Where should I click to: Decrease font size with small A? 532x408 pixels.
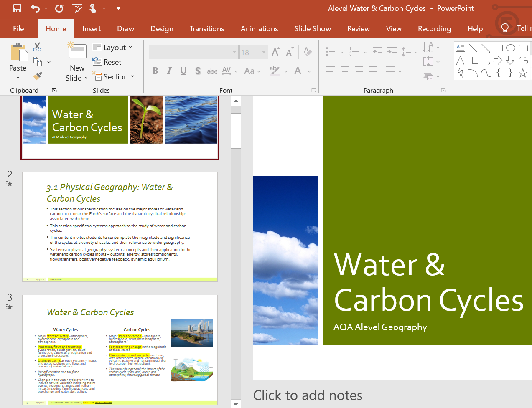290,52
